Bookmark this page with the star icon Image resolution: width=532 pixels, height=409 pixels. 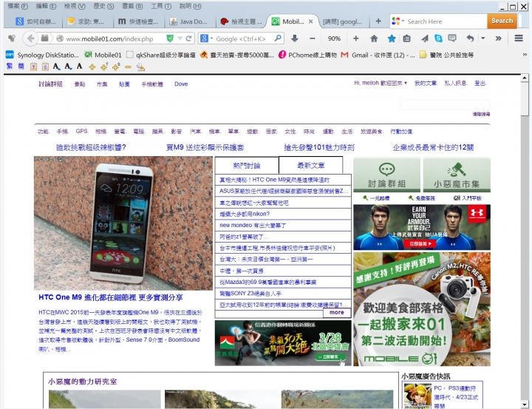pos(392,38)
